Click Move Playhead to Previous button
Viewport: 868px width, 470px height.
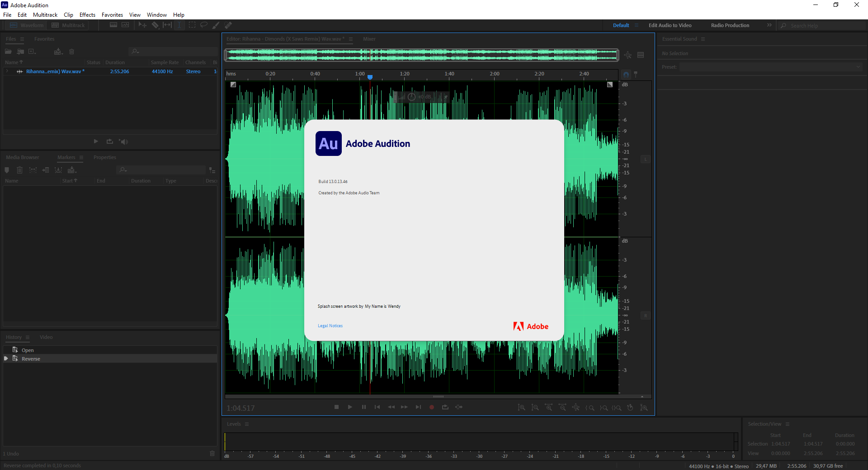click(377, 407)
